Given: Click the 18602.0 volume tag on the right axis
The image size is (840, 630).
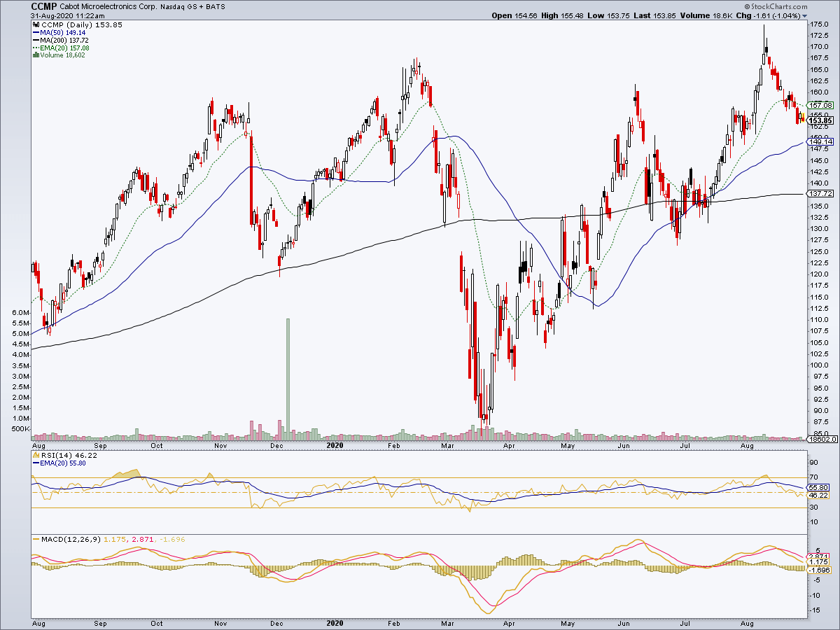Looking at the screenshot, I should [x=820, y=440].
